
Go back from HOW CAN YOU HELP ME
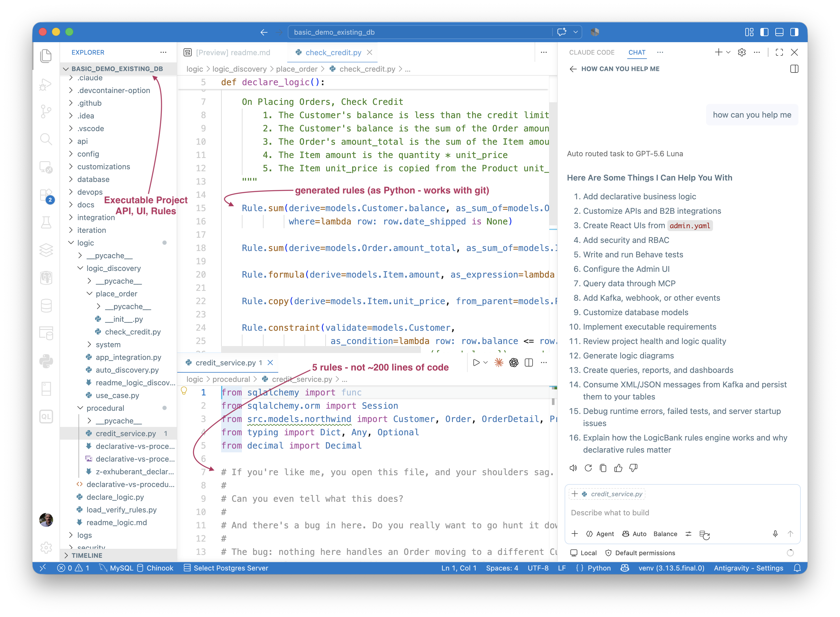[573, 69]
